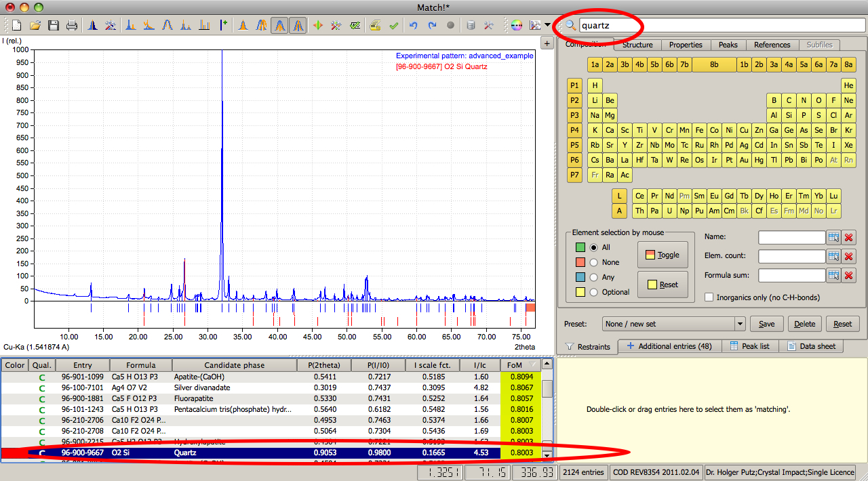Click the Si element in periodic table
This screenshot has height=481, width=868.
click(789, 115)
